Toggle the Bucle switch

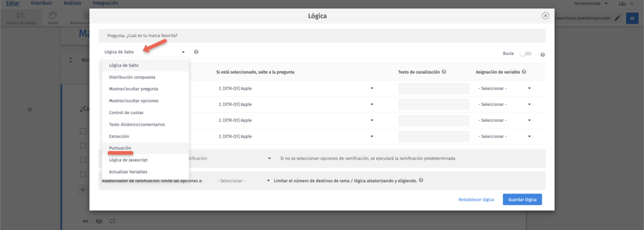click(x=526, y=54)
